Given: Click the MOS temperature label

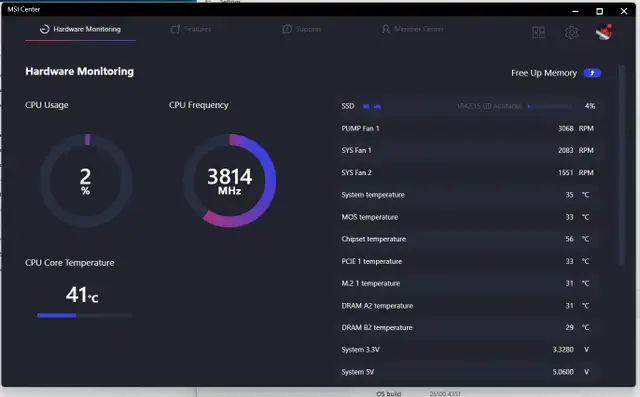Looking at the screenshot, I should (370, 217).
